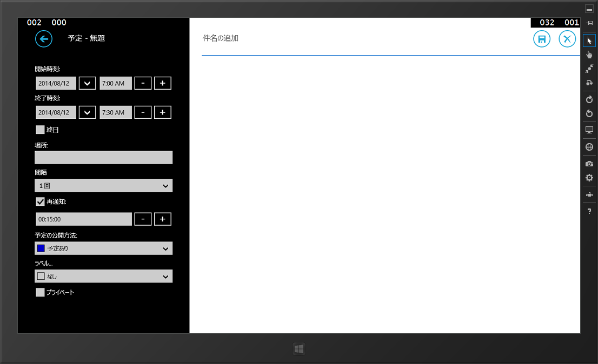The height and width of the screenshot is (364, 598).
Task: Take a screenshot with the camera icon
Action: (x=589, y=164)
